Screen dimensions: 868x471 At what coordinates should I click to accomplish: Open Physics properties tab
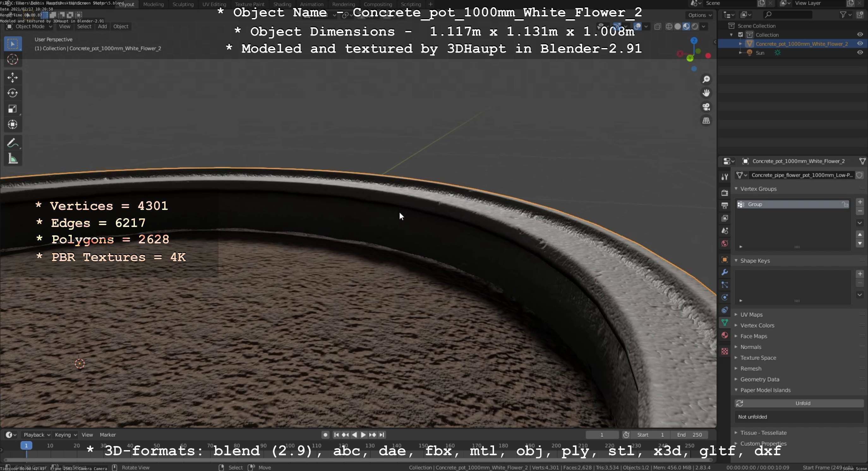(x=725, y=297)
